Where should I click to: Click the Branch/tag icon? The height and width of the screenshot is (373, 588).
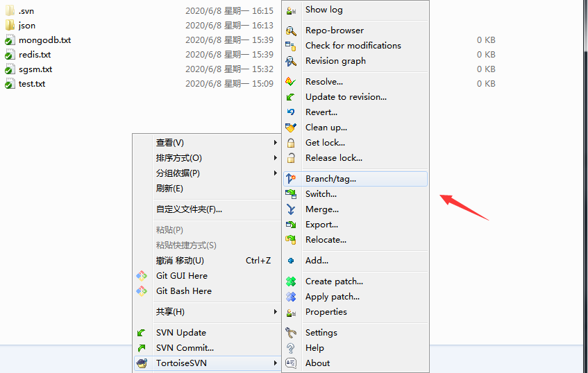coord(291,179)
